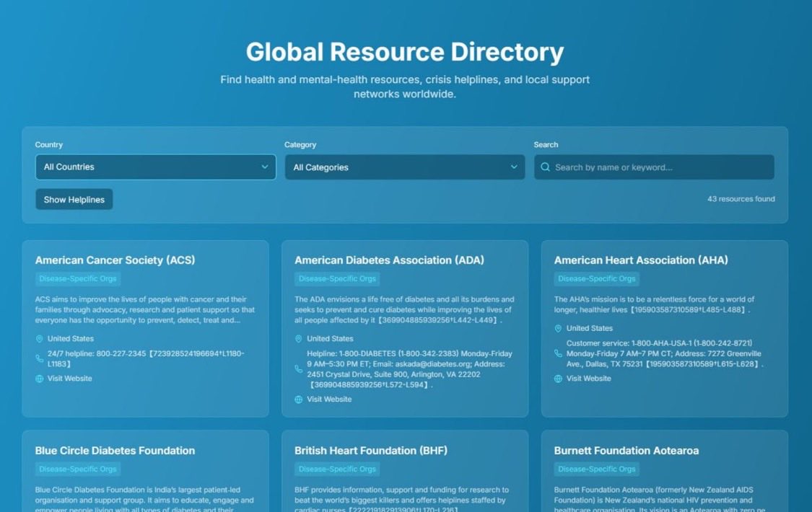Click the phone icon in the ADA card
The width and height of the screenshot is (812, 512).
tap(299, 368)
